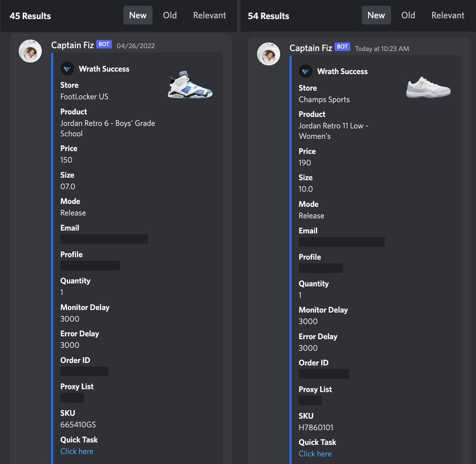Select Old sort tab in 54 Results panel
This screenshot has height=464, width=476.
tap(408, 15)
